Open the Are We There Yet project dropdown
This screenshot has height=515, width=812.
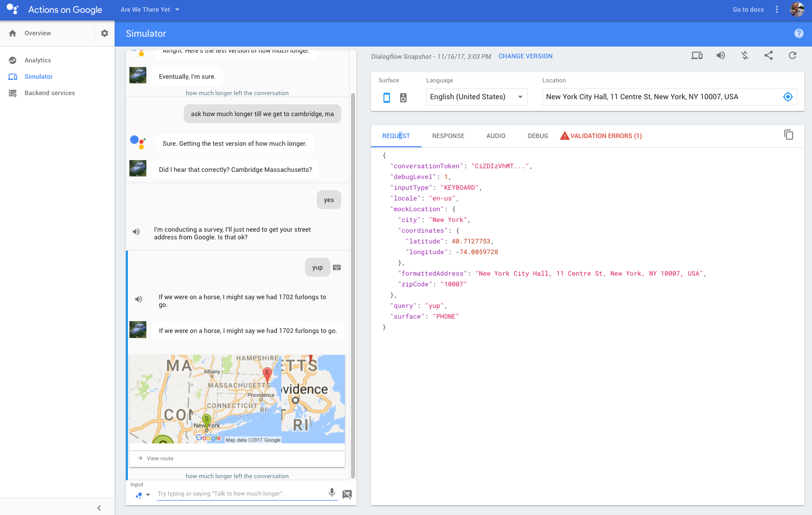coord(150,10)
